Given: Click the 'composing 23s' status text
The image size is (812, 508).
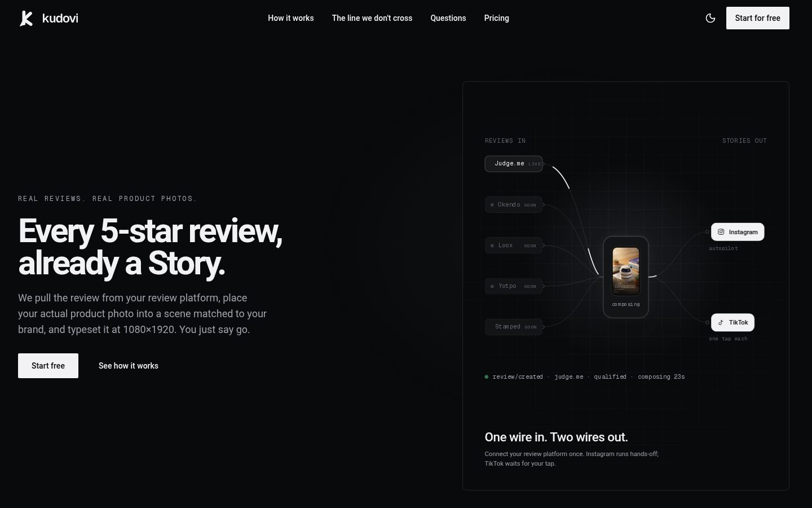Looking at the screenshot, I should [661, 377].
